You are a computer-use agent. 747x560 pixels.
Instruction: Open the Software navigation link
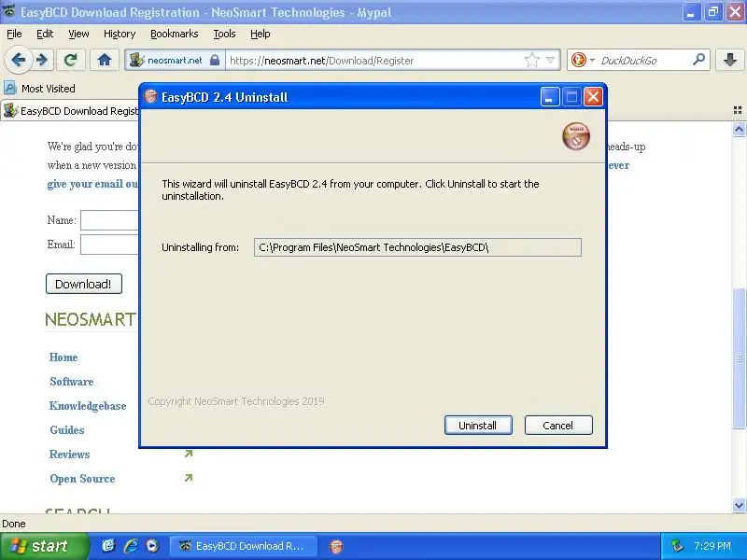[72, 382]
